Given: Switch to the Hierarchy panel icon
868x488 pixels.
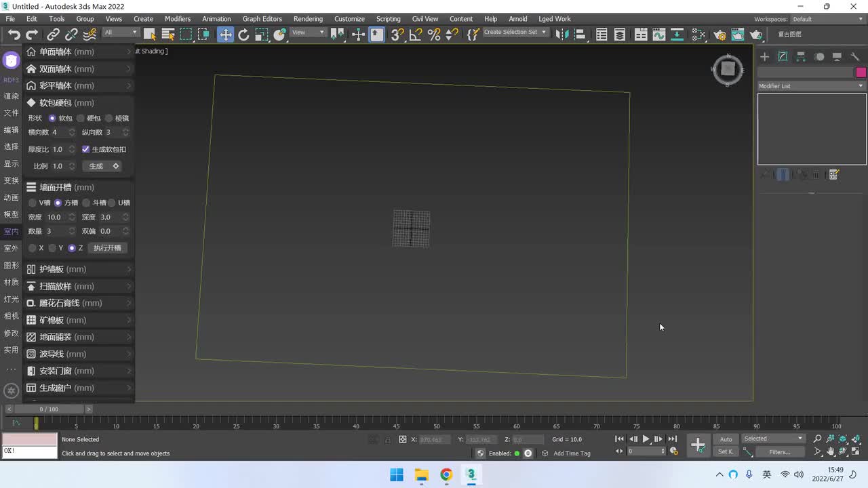Looking at the screenshot, I should tap(801, 57).
